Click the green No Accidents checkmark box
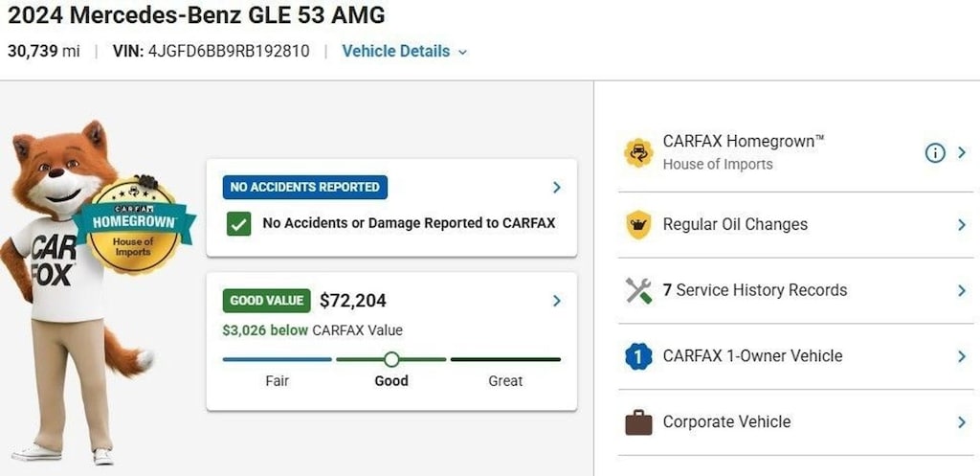The height and width of the screenshot is (476, 980). 238,223
